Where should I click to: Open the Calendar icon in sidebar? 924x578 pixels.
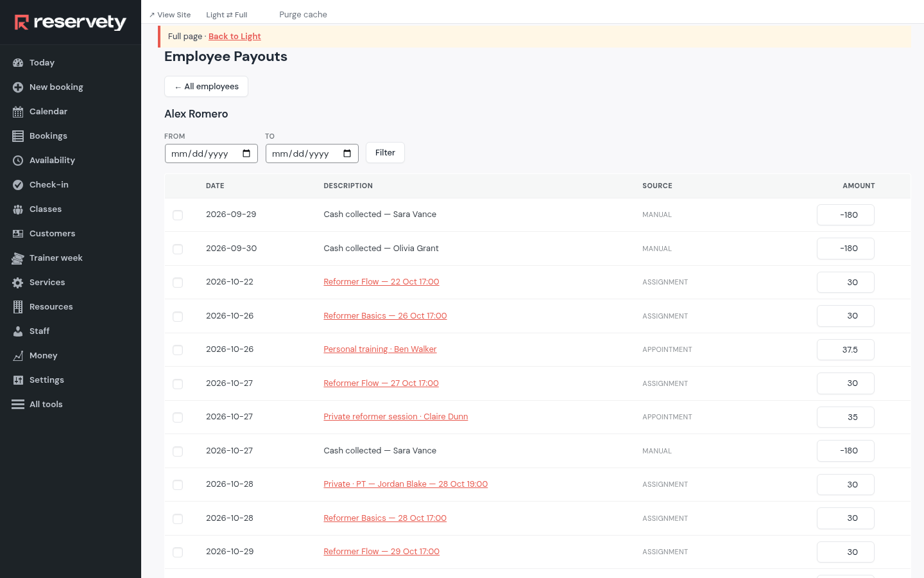point(18,112)
